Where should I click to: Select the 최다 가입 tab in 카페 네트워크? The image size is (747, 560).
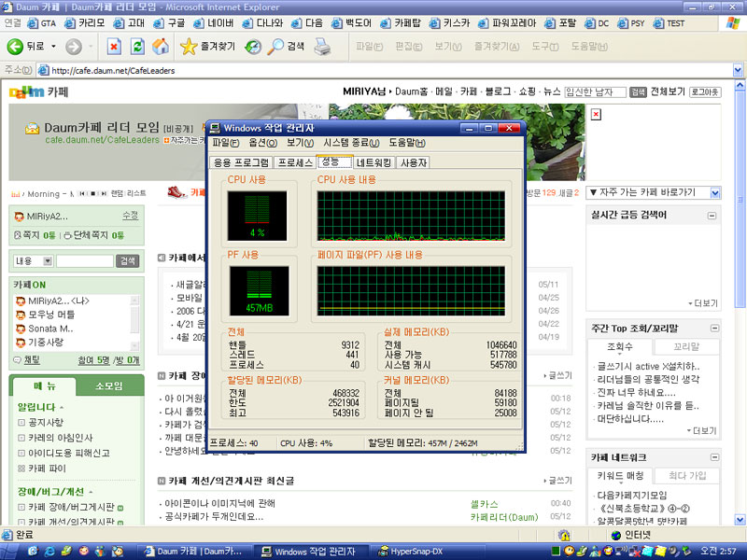(687, 475)
